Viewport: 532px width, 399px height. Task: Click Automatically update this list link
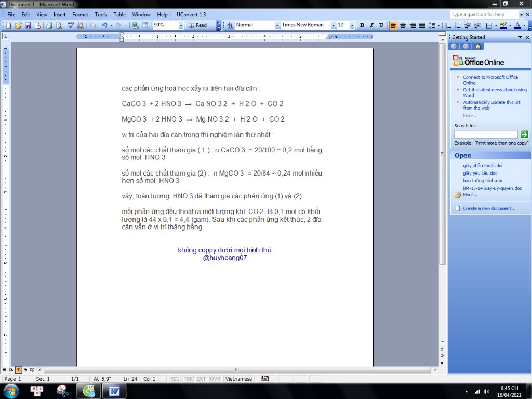point(491,105)
